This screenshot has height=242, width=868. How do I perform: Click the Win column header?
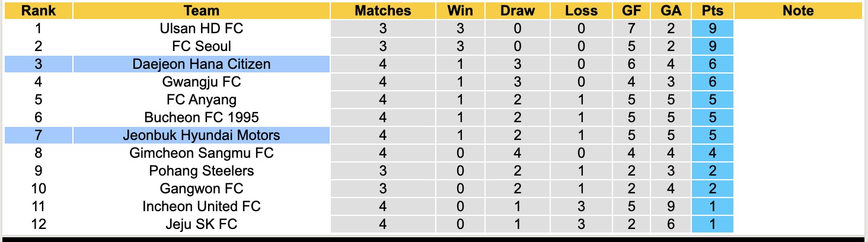461,11
